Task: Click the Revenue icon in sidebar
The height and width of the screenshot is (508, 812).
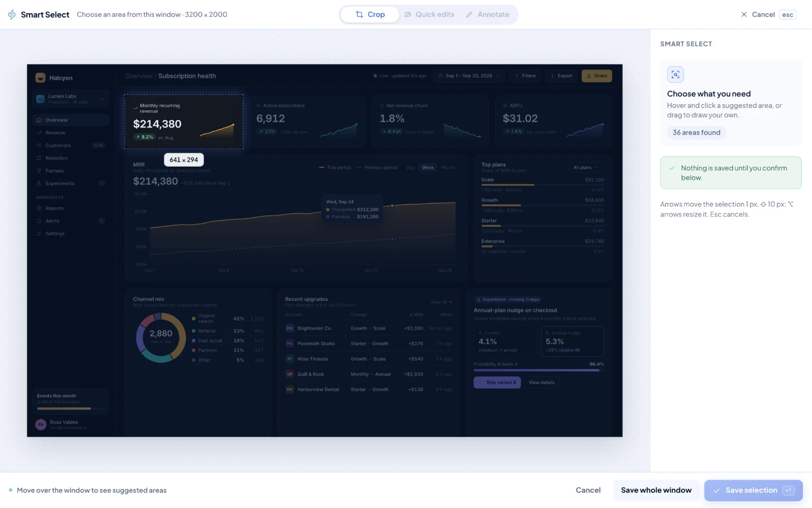Action: coord(39,133)
